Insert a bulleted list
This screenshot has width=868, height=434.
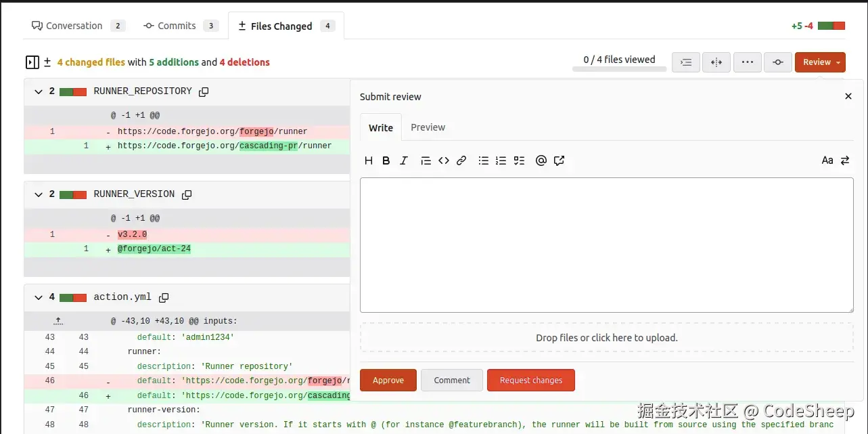[x=483, y=160]
